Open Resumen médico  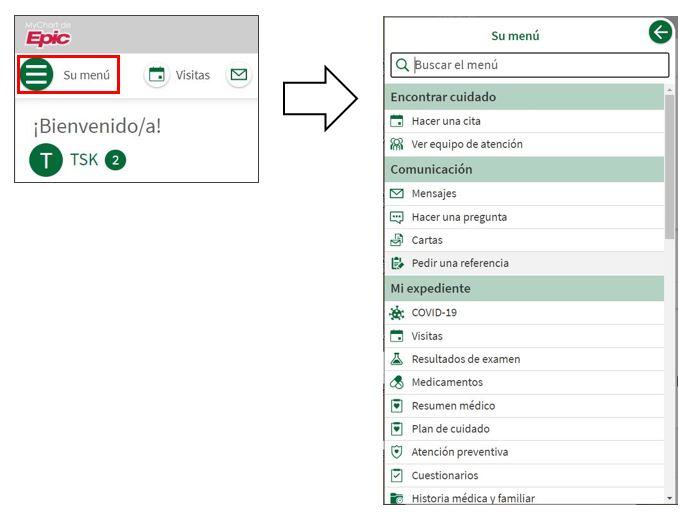click(524, 406)
